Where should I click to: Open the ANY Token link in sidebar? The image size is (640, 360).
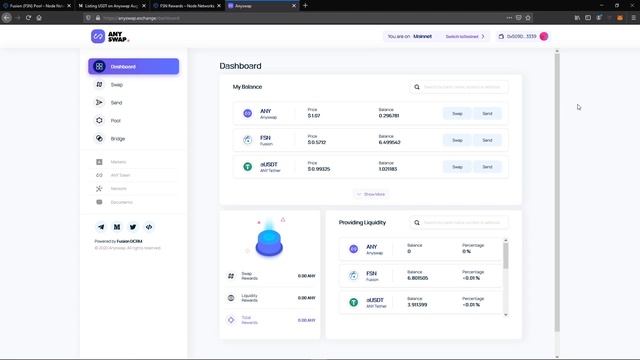pos(120,175)
